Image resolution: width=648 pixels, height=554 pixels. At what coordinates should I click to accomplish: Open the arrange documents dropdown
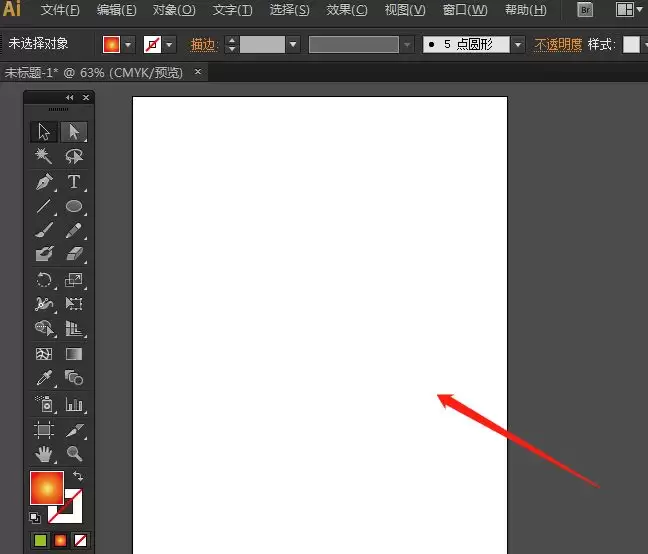coord(629,10)
